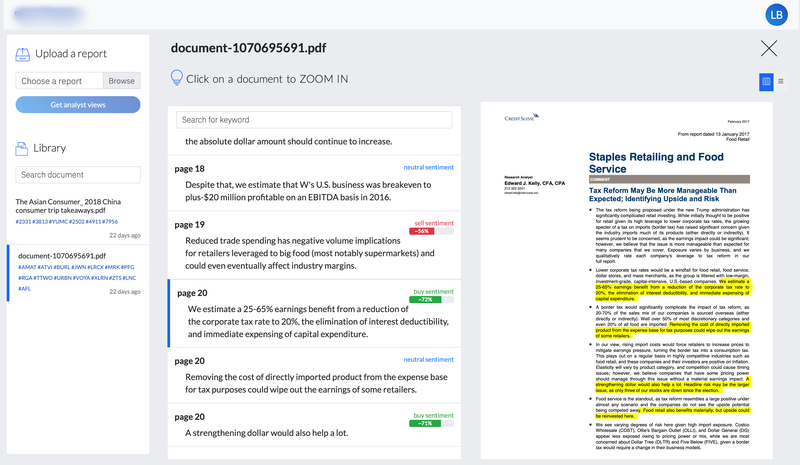Click buy sentiment label on earnings benefit card
The height and width of the screenshot is (465, 800).
click(434, 291)
